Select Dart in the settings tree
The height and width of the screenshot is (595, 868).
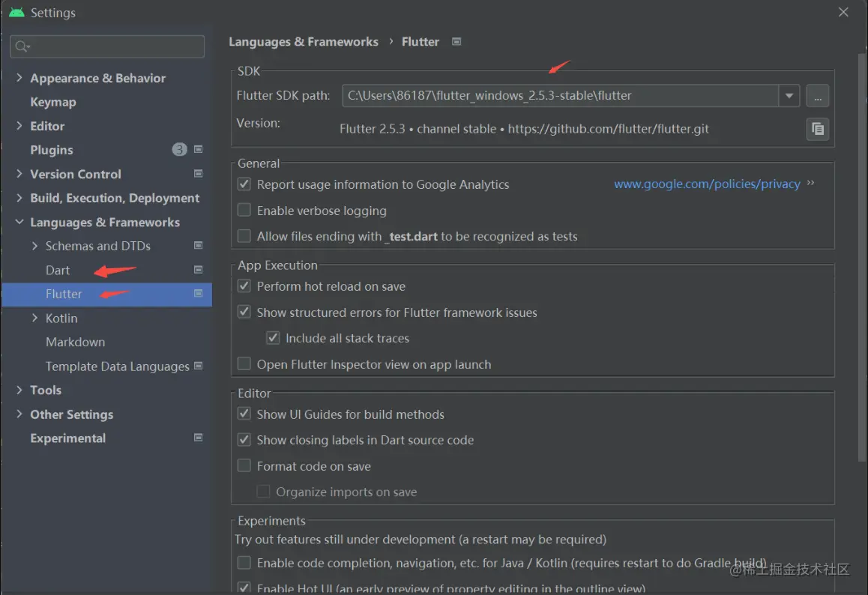[58, 271]
